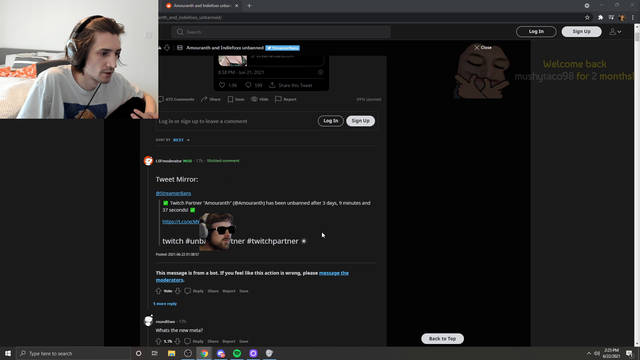Open the Windows notification center

(x=629, y=353)
